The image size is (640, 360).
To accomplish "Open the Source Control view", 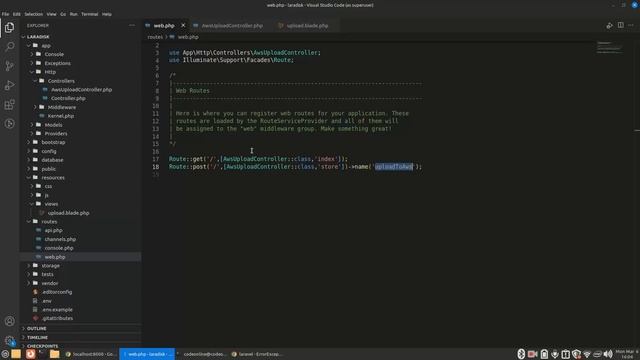I will pyautogui.click(x=9, y=66).
